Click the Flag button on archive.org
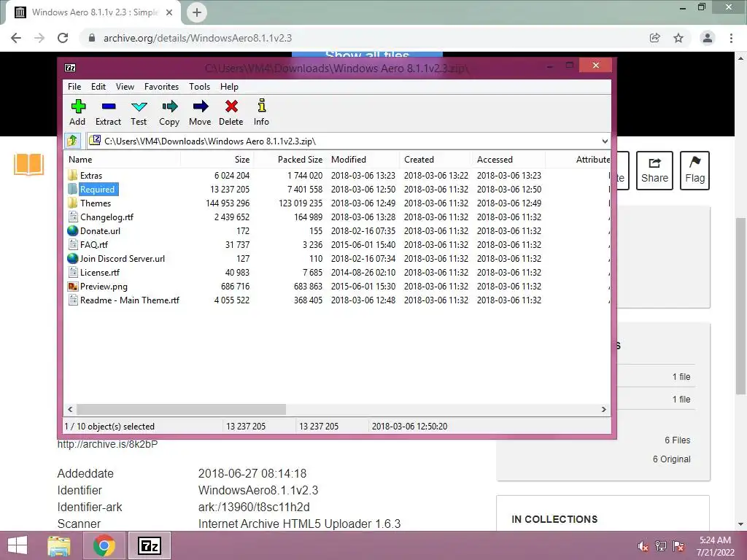This screenshot has width=747, height=560. pyautogui.click(x=694, y=171)
